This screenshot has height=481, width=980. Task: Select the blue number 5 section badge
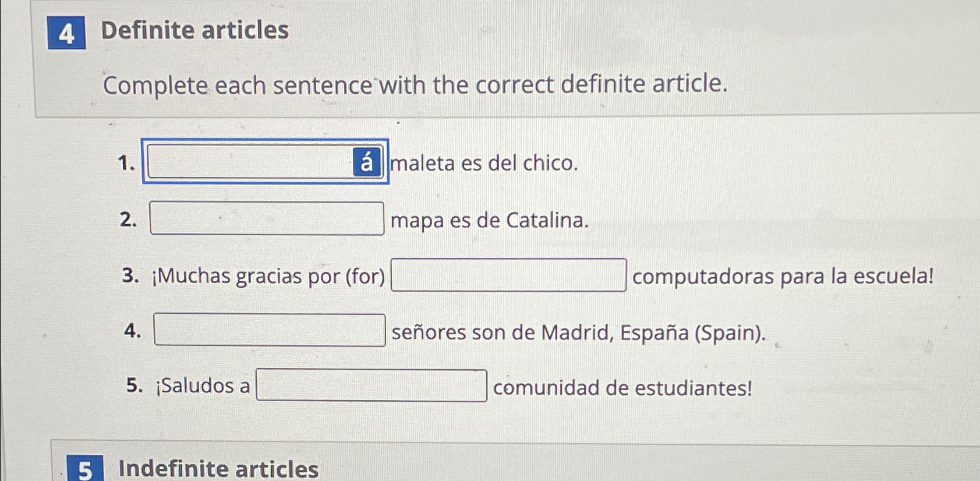click(86, 469)
